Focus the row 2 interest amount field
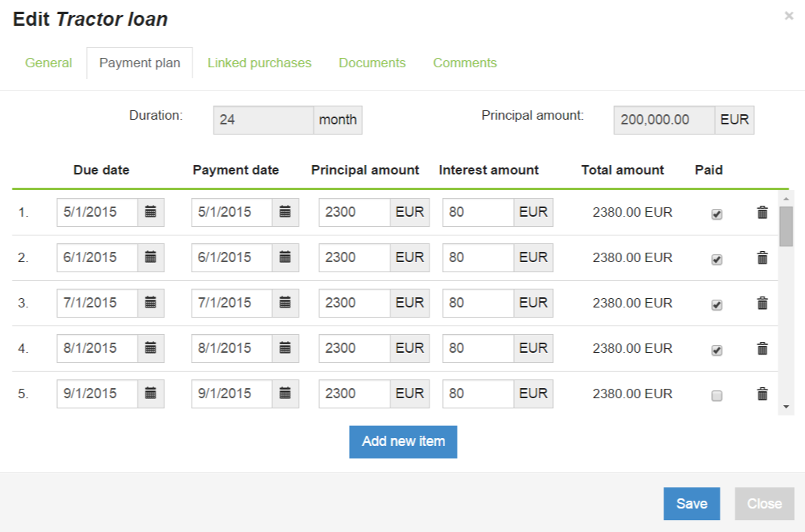The image size is (805, 532). [477, 257]
